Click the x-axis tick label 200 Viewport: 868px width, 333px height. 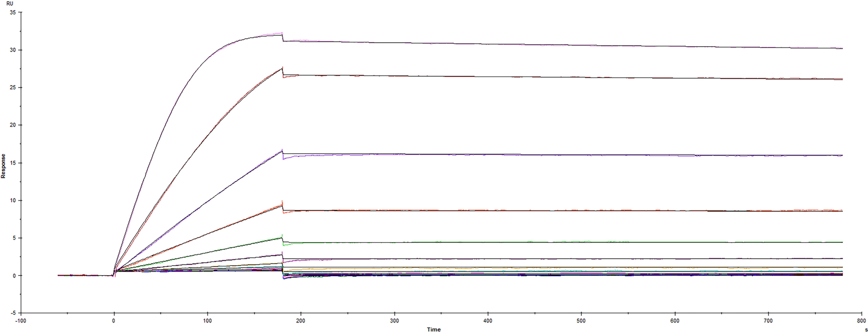301,321
